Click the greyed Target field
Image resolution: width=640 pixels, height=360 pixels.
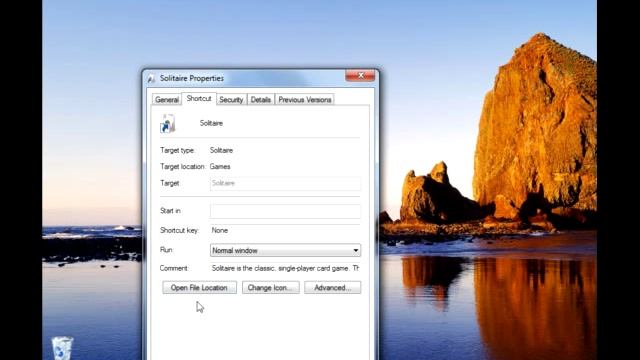[x=285, y=183]
